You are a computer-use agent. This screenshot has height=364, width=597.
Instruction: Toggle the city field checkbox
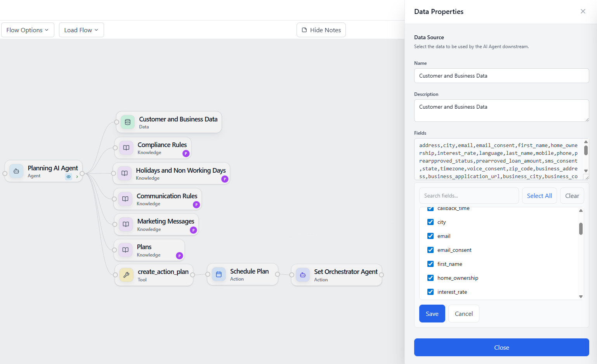tap(430, 222)
